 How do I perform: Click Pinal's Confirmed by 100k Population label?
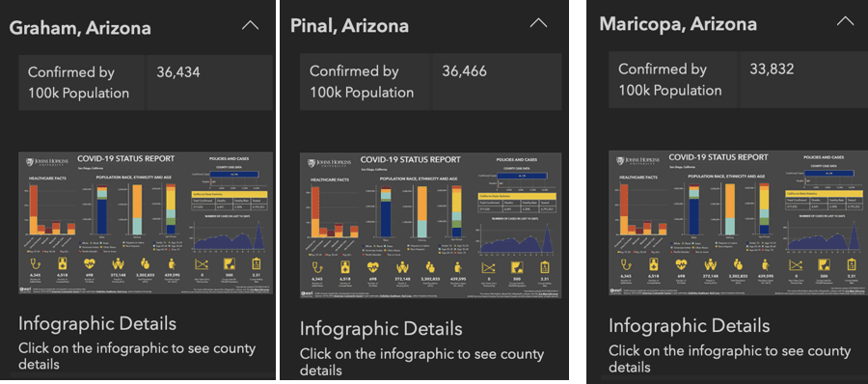pyautogui.click(x=362, y=81)
